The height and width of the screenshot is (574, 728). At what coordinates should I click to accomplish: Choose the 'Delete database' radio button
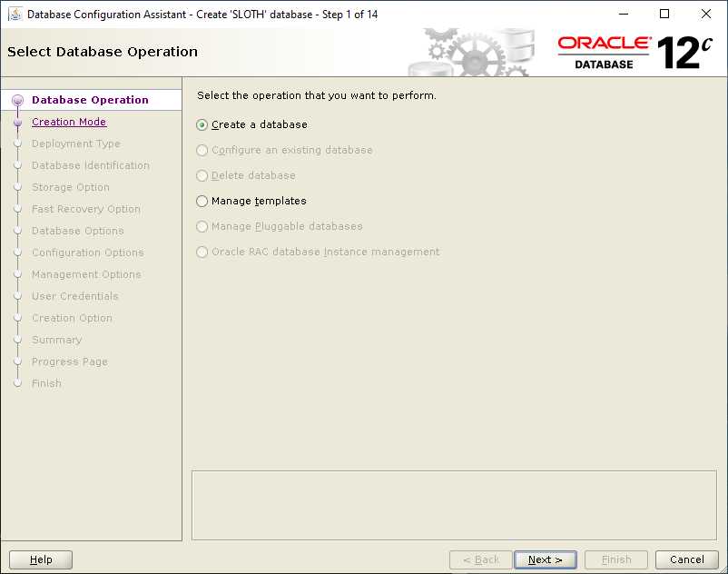(x=202, y=175)
